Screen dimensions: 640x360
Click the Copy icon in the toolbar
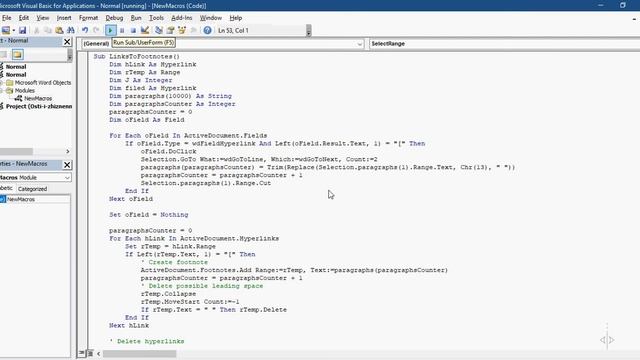[48, 30]
